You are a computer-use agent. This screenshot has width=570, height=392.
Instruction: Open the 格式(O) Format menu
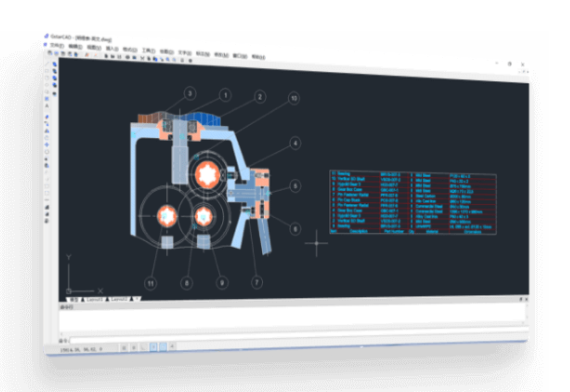130,49
